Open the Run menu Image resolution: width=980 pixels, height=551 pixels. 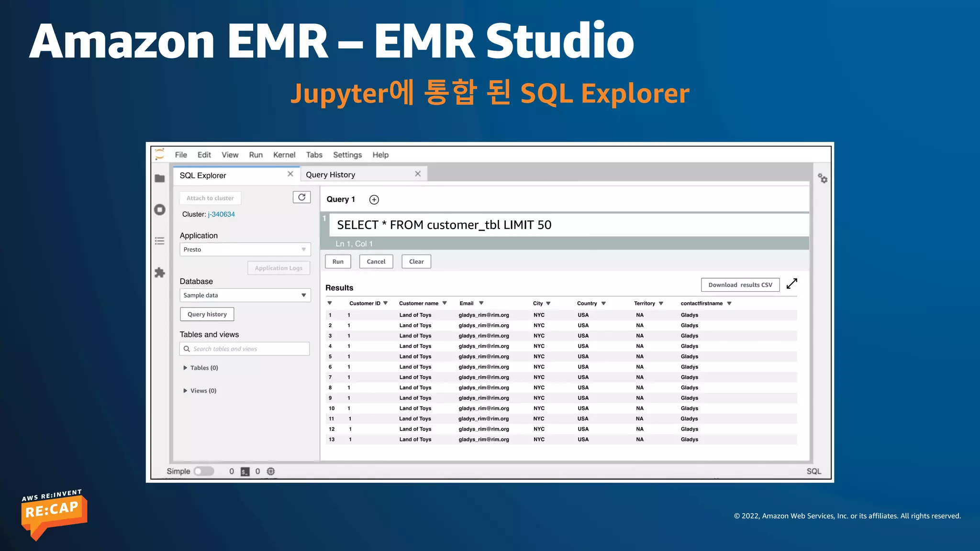point(256,155)
